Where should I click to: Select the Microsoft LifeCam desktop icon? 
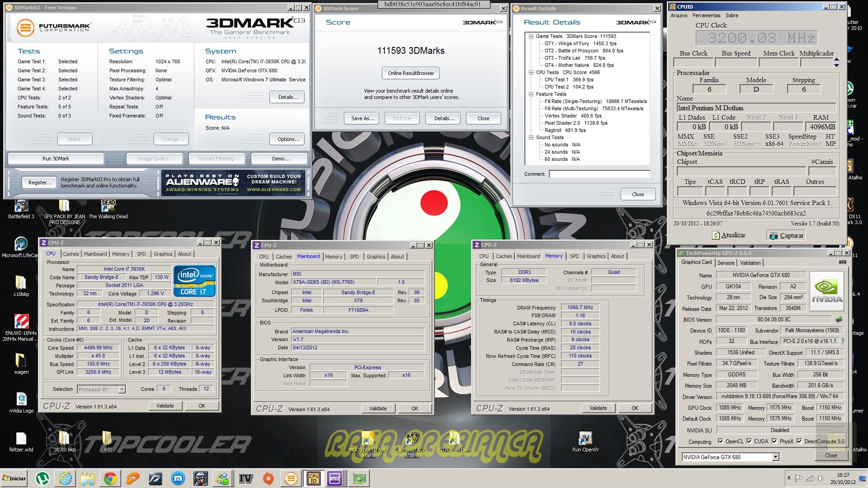click(x=20, y=247)
